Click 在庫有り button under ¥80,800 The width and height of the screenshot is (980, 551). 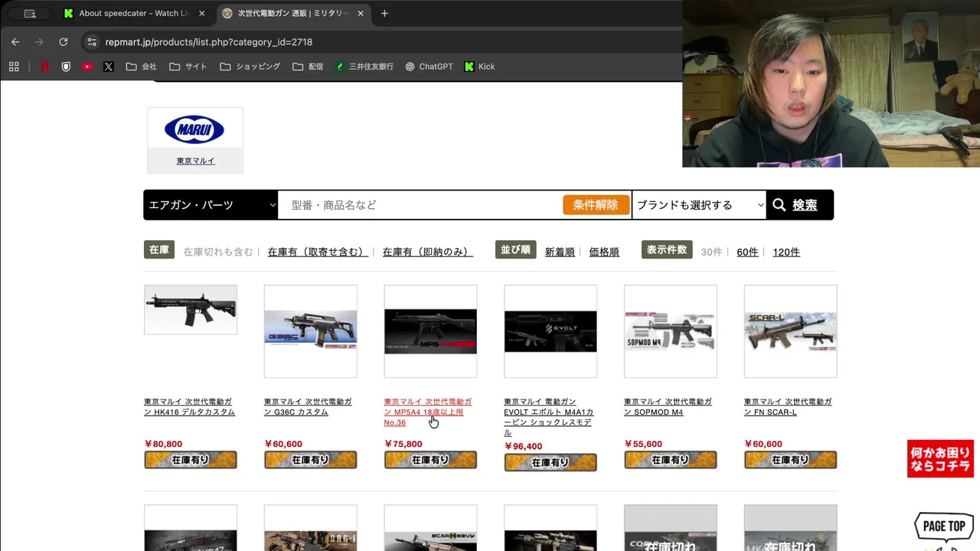pyautogui.click(x=191, y=459)
